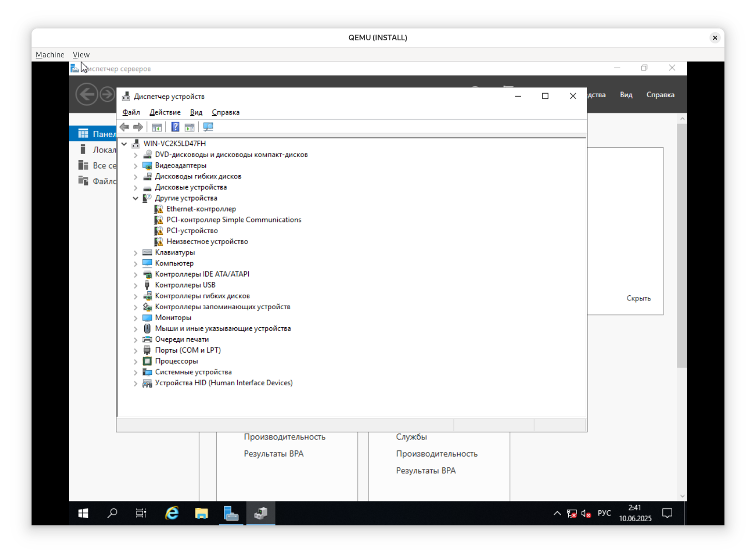Image resolution: width=756 pixels, height=560 pixels.
Task: Expand the Видеоадаптеры category
Action: (x=135, y=165)
